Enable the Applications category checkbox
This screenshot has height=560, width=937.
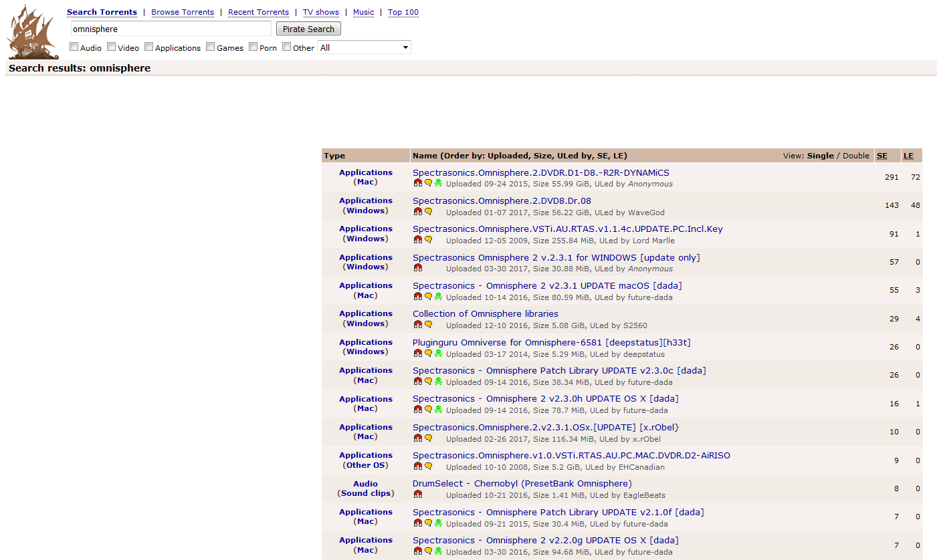[149, 47]
